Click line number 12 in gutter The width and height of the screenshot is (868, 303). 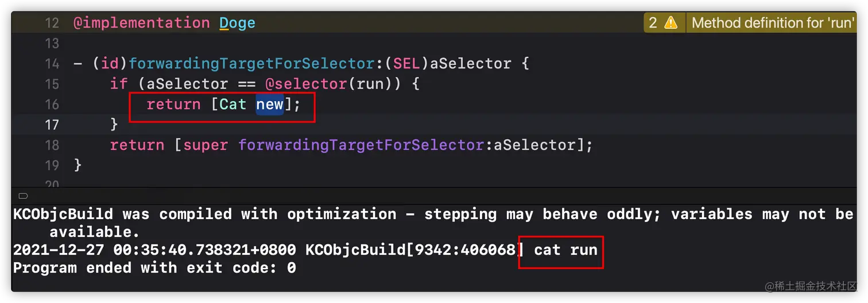pyautogui.click(x=52, y=23)
